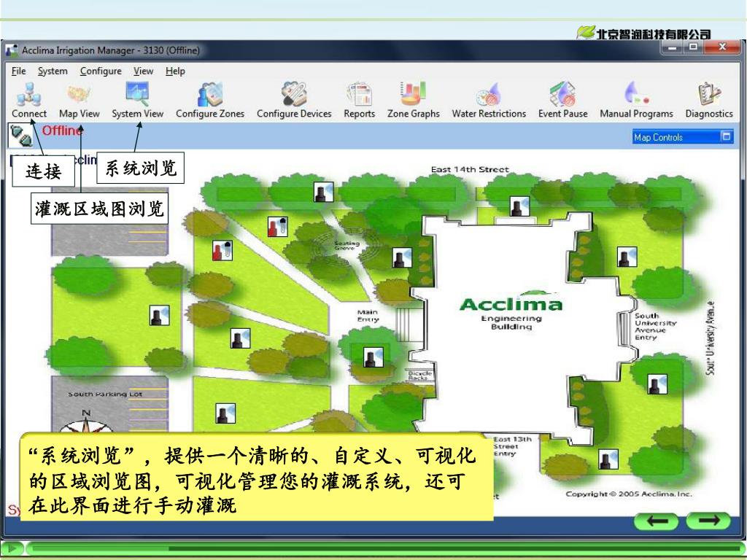Open the System menu
The image size is (747, 560).
click(x=53, y=71)
